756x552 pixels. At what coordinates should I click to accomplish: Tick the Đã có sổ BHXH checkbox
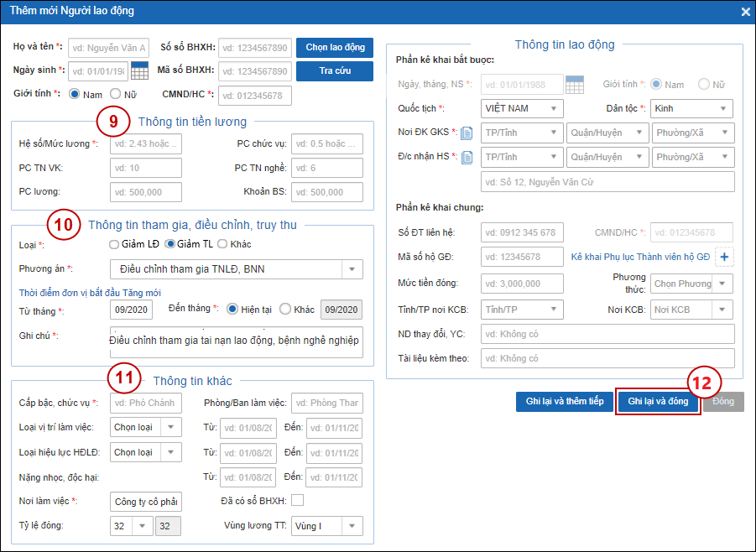coord(297,501)
